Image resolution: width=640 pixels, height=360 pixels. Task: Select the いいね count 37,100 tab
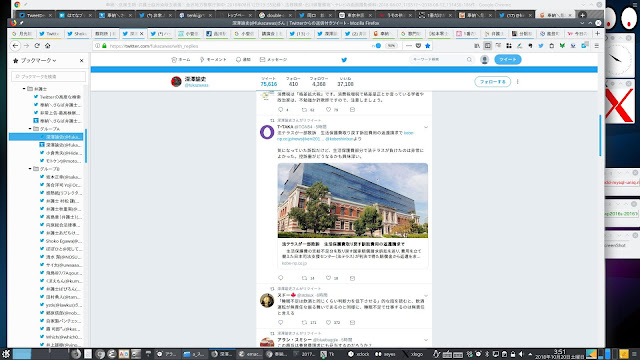(345, 82)
